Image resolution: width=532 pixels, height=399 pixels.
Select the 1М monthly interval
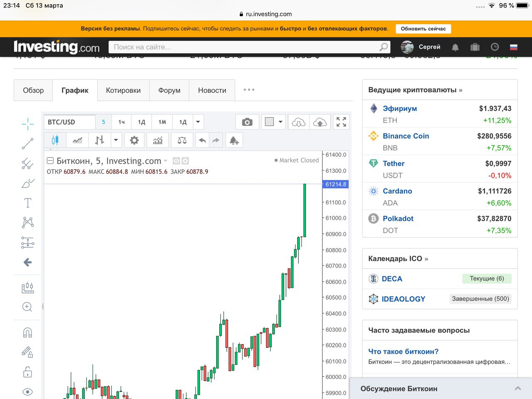[x=162, y=122]
